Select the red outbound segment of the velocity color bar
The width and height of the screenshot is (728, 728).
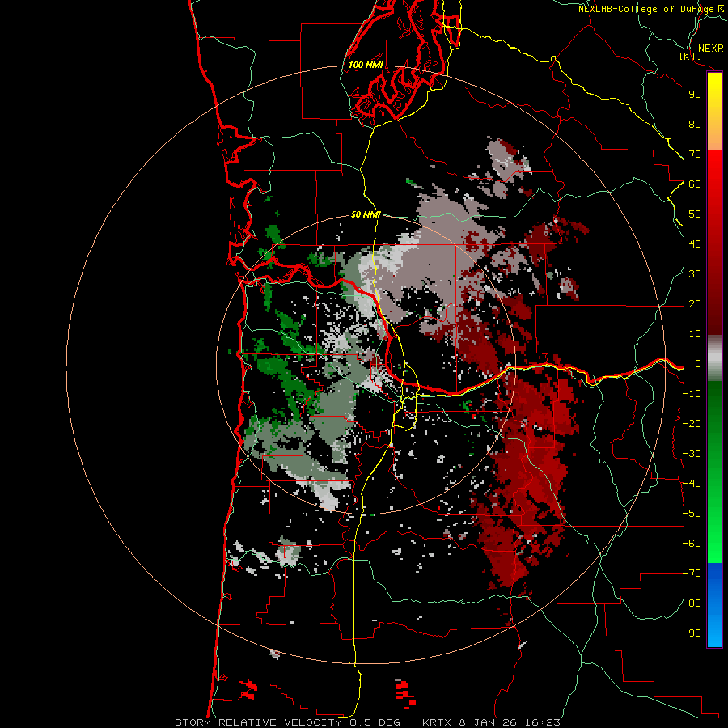(714, 243)
